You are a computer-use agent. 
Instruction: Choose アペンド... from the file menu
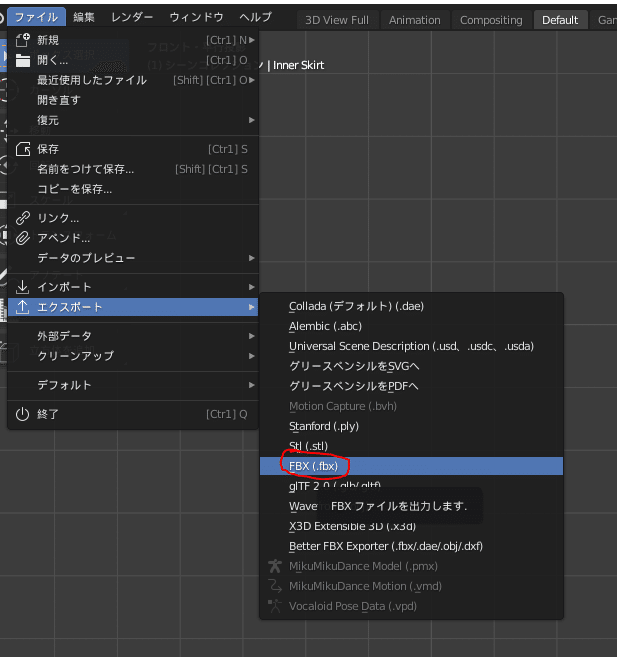coord(133,238)
